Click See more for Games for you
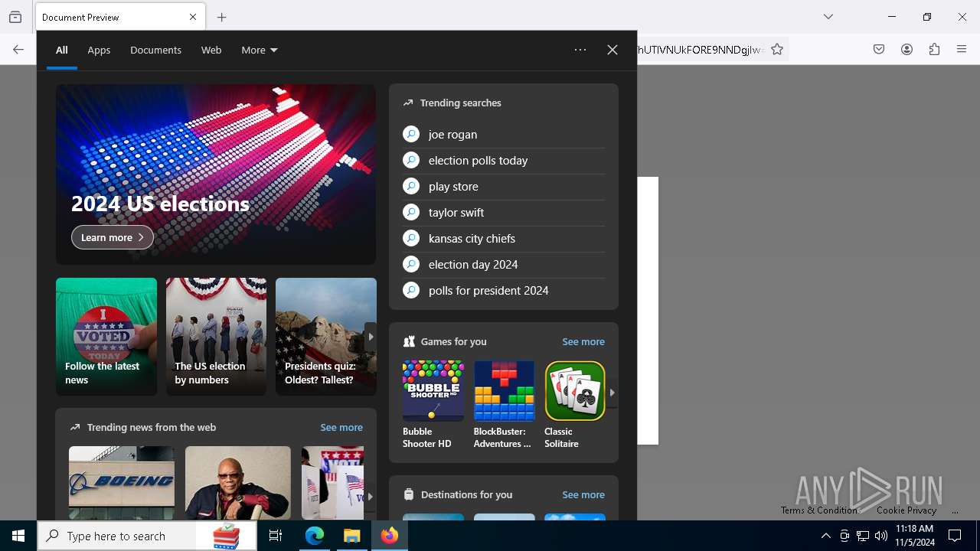The image size is (980, 551). click(583, 341)
